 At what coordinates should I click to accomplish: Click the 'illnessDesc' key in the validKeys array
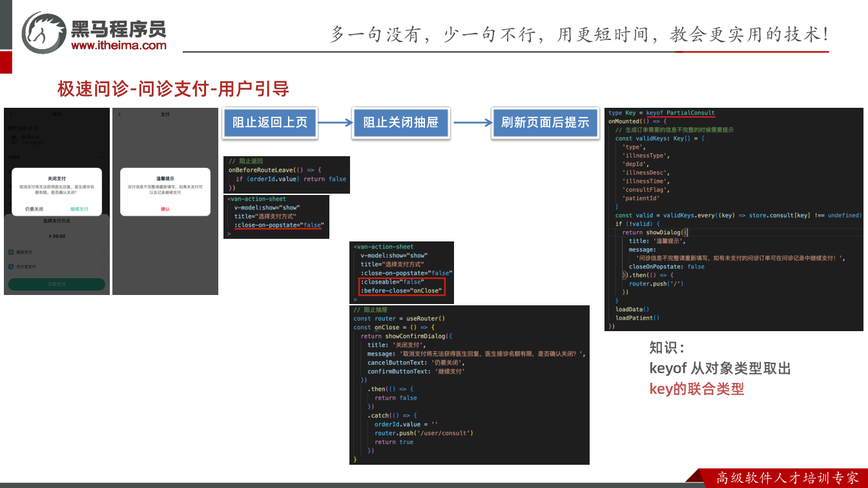pos(646,173)
